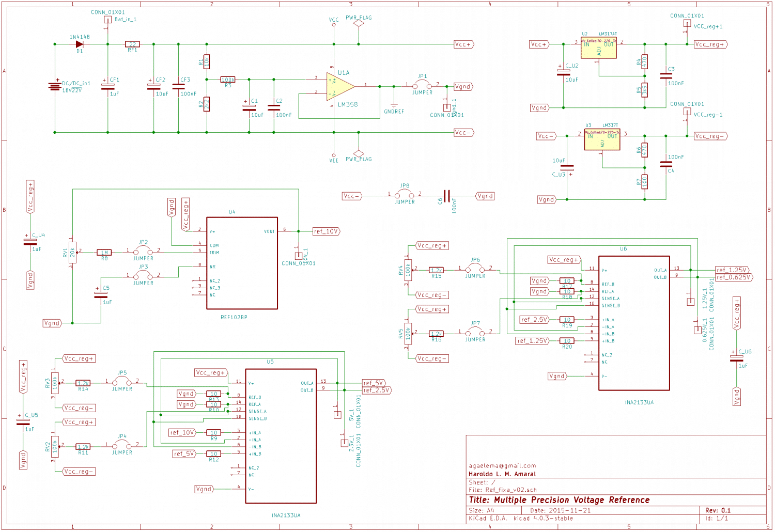
Task: Click the DC/DC_in1 battery symbol
Action: coord(55,86)
